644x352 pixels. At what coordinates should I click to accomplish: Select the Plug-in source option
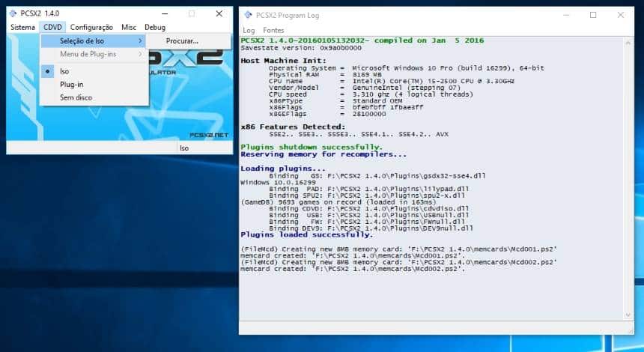[94, 84]
